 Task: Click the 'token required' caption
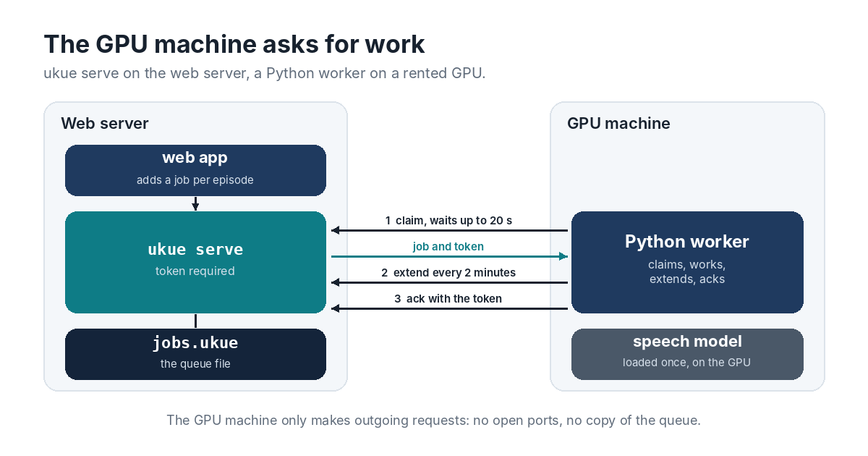(195, 271)
